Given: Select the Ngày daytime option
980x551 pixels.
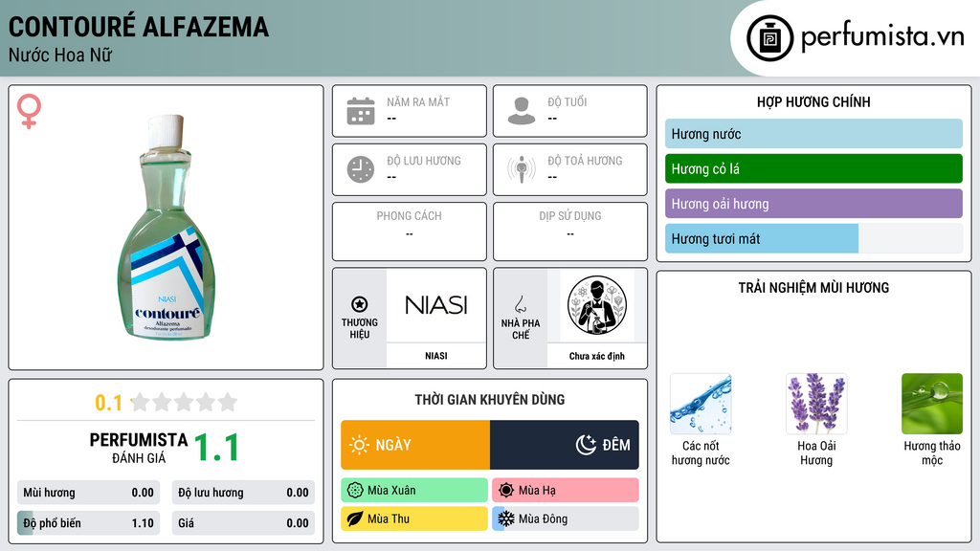Looking at the screenshot, I should 415,445.
